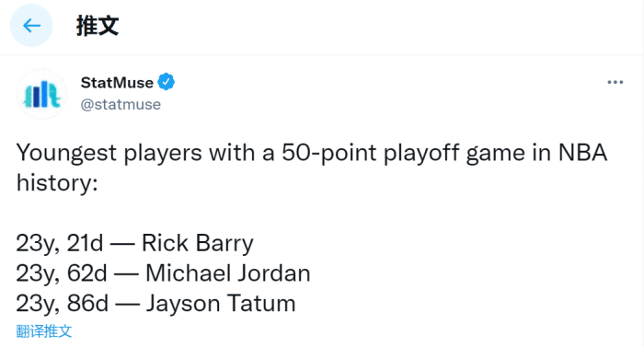
Task: Open the @statmuse handle link
Action: pos(121,104)
